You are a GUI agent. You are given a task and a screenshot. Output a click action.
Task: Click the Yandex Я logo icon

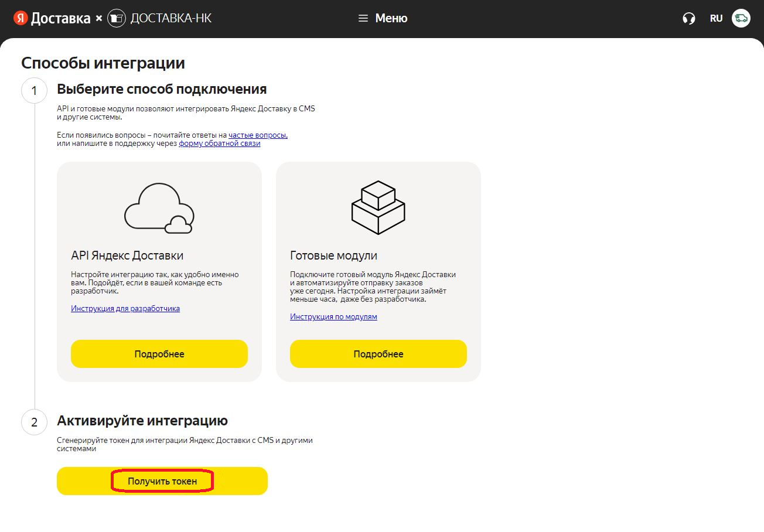[x=21, y=18]
